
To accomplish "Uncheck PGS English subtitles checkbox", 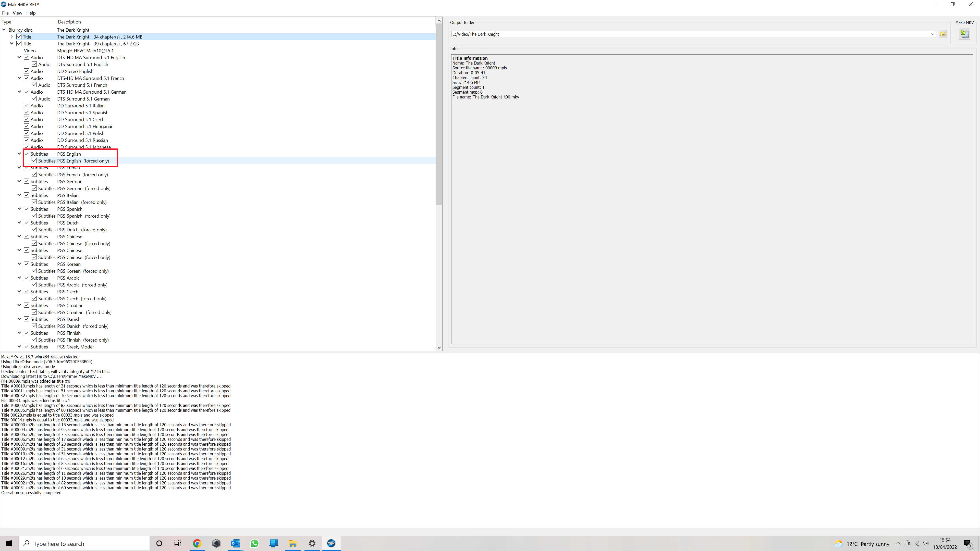I will [x=27, y=154].
